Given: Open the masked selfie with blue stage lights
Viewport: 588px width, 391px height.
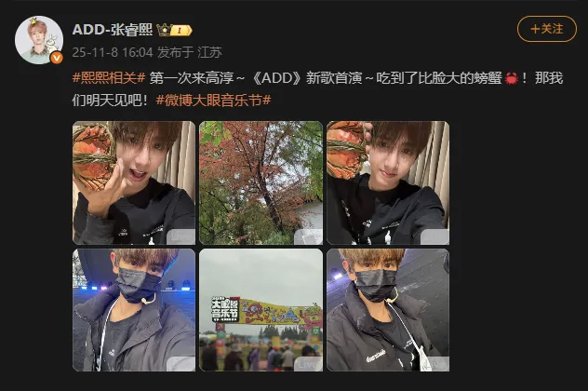Looking at the screenshot, I should [x=134, y=310].
